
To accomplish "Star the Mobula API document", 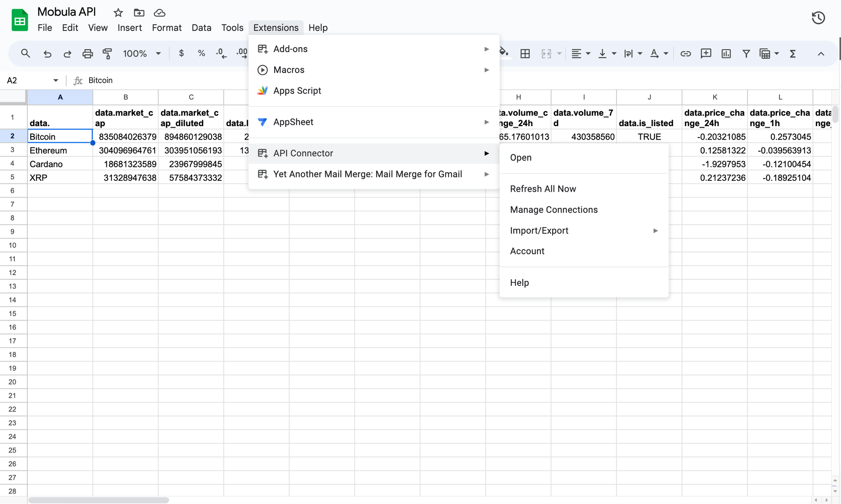I will (118, 13).
